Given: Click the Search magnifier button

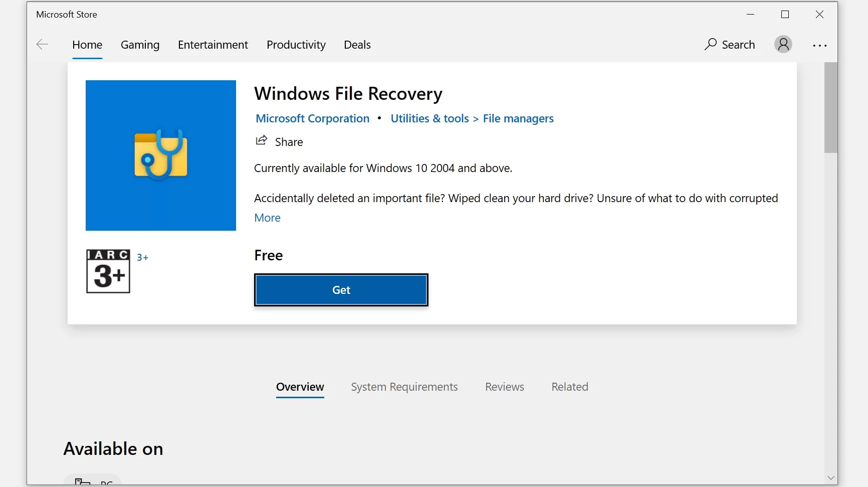Looking at the screenshot, I should click(730, 45).
